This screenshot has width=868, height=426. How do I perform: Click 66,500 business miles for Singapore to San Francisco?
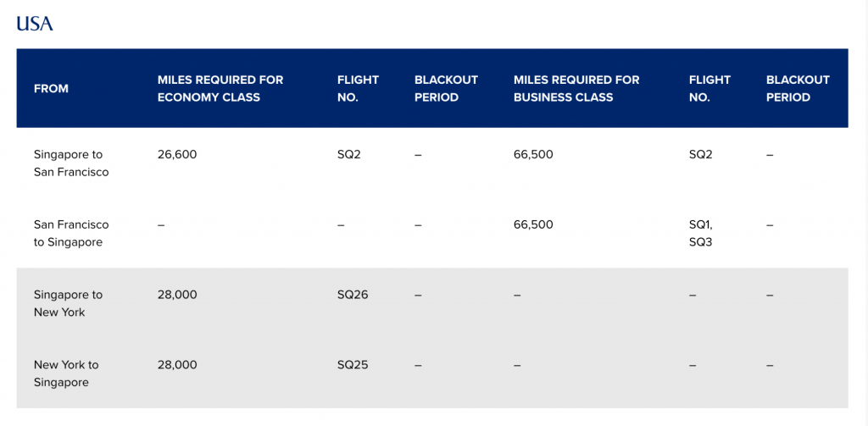(x=533, y=155)
